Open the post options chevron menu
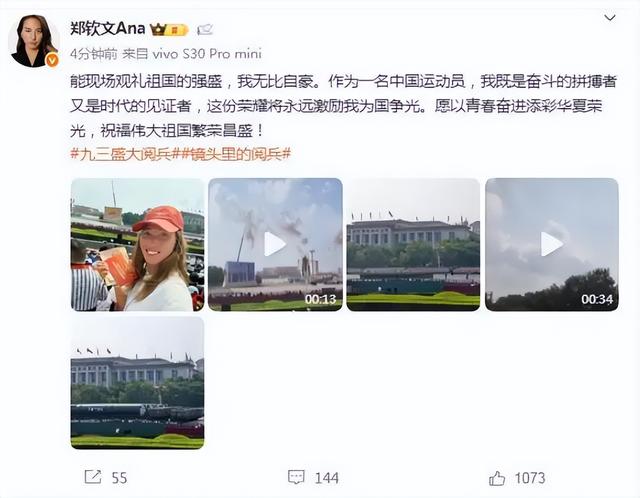640x498 pixels. point(609,18)
